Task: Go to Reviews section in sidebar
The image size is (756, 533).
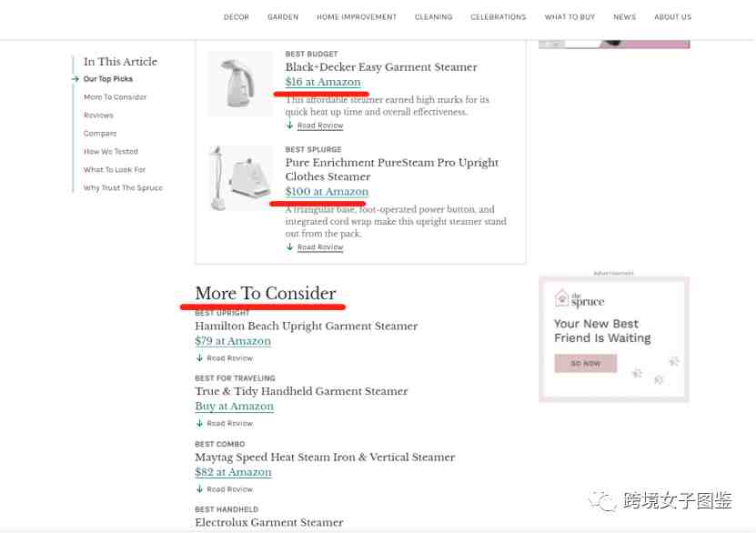Action: click(x=98, y=116)
